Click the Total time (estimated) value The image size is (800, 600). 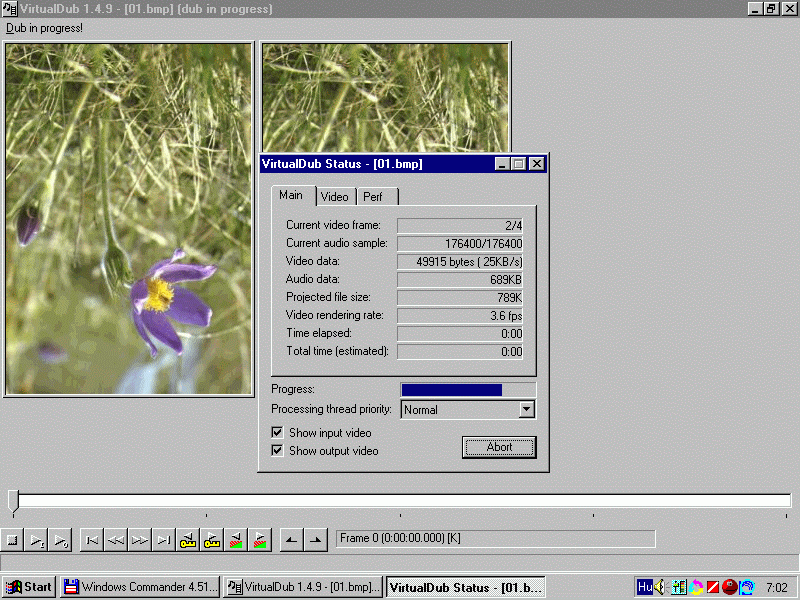click(460, 352)
